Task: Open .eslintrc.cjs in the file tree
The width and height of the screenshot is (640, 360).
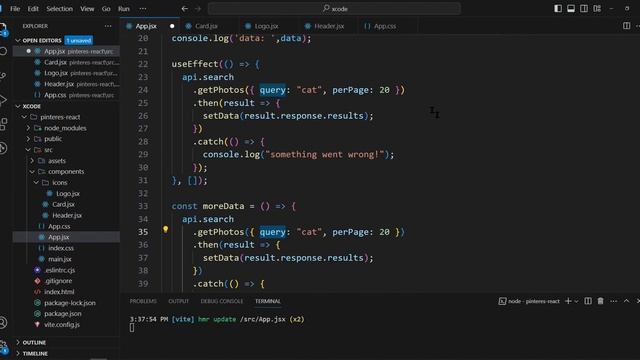Action: 60,270
